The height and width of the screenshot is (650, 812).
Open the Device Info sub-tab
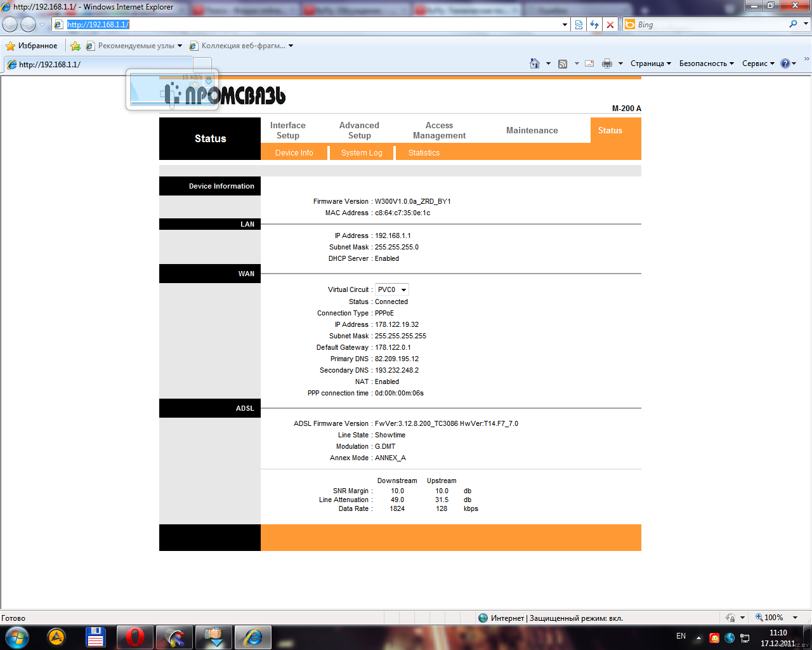tap(294, 152)
